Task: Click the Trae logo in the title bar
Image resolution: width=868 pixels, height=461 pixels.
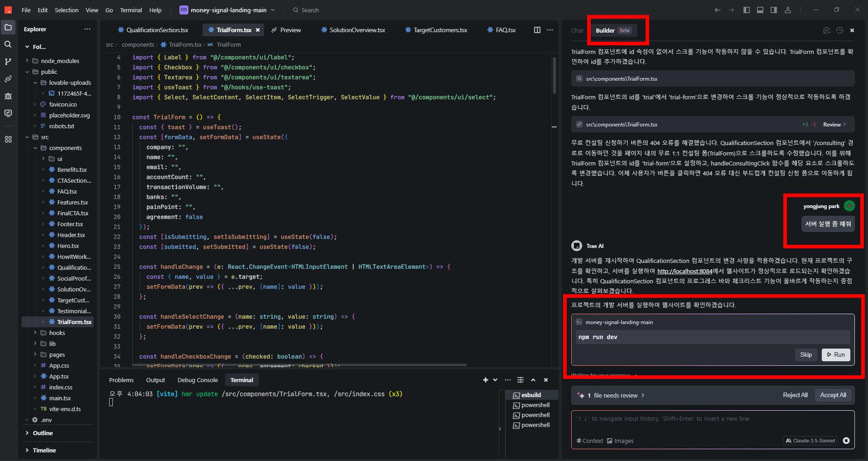Action: pos(8,10)
